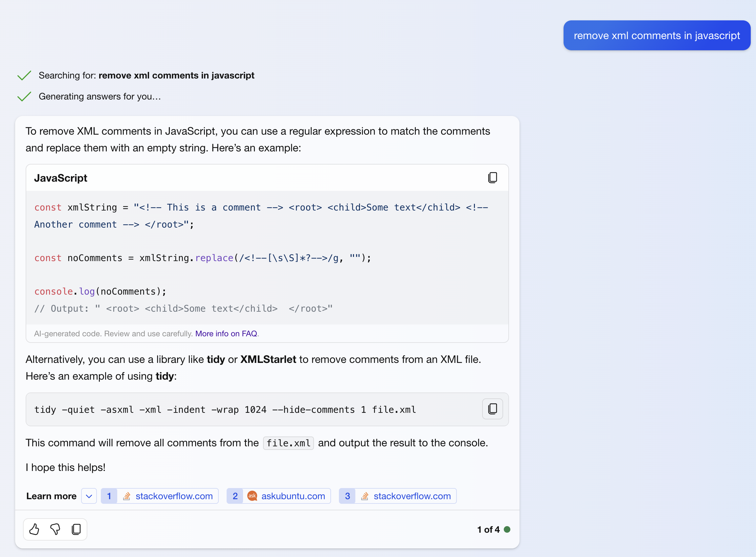Click the green status dot indicator

[507, 529]
